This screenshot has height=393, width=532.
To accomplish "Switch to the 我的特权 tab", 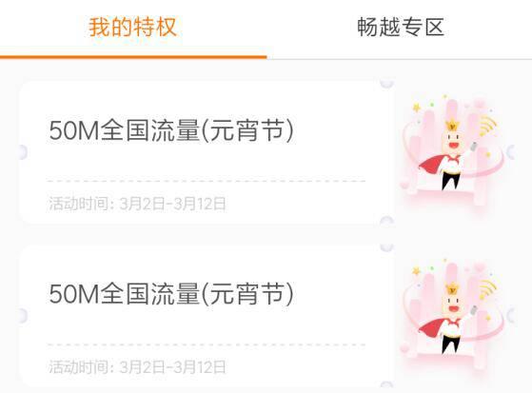I will pos(133,27).
